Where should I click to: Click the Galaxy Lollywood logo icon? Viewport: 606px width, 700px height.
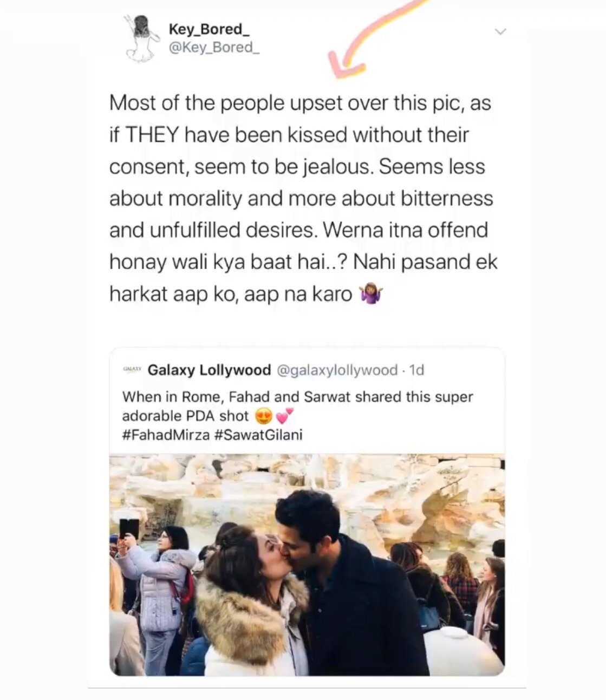[132, 369]
